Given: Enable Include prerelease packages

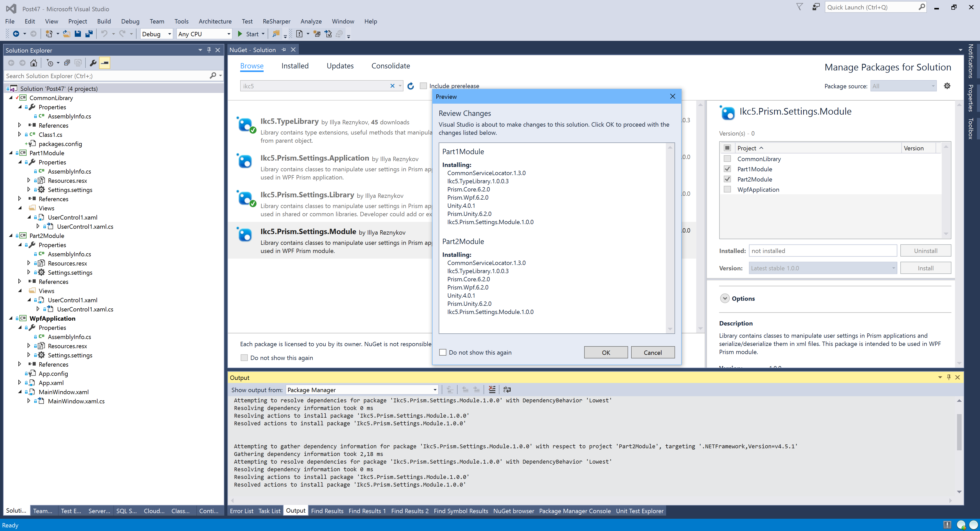Looking at the screenshot, I should click(423, 86).
